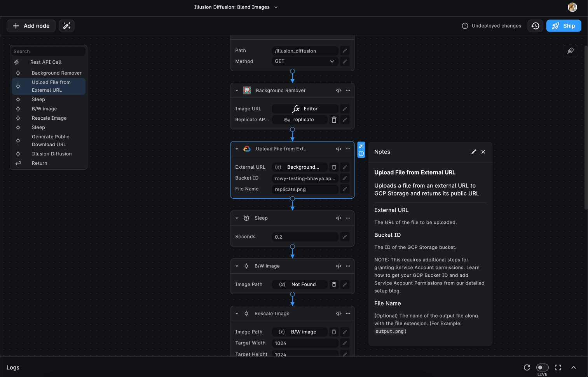588x377 pixels.
Task: Open the fx Editor for Image URL
Action: 305,108
